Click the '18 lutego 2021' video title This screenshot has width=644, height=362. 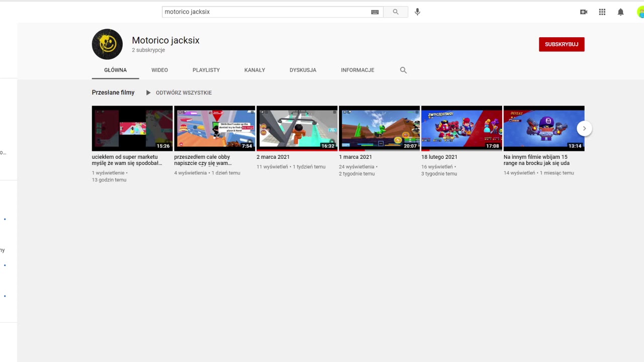(439, 157)
